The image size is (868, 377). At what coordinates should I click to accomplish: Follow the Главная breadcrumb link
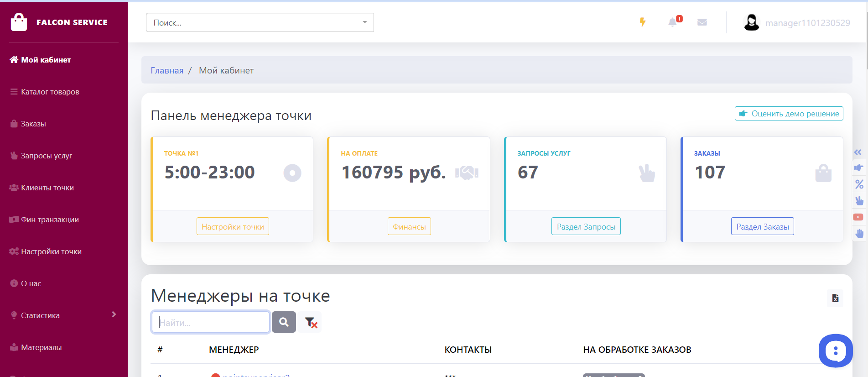click(x=167, y=70)
